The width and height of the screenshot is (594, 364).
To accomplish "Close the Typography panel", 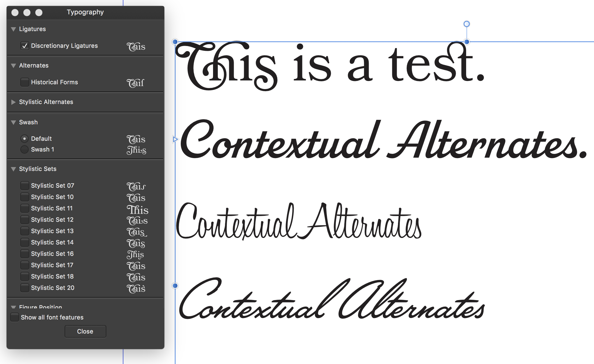I will [85, 331].
